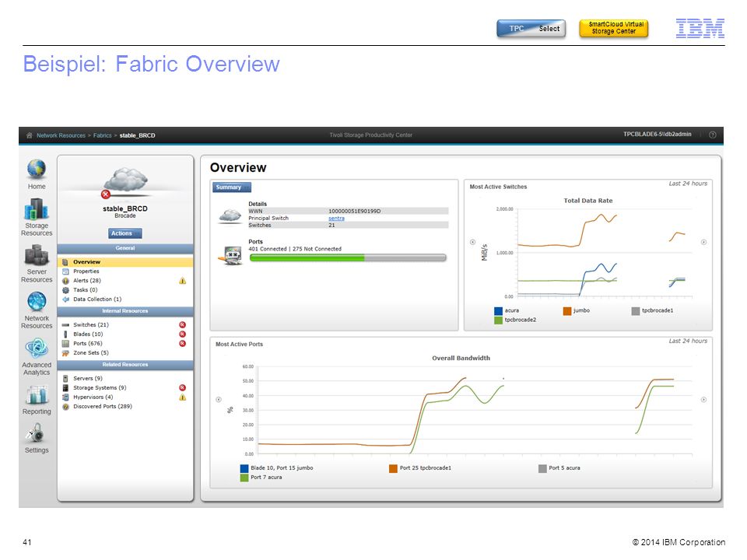Open the Actions dropdown menu
The image size is (747, 560).
(x=124, y=233)
